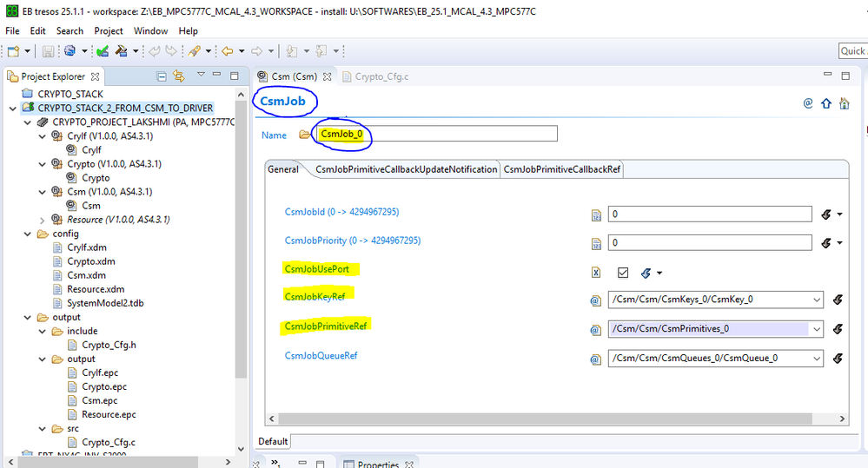Open the File menu
Image resolution: width=868 pixels, height=468 pixels.
click(x=12, y=31)
